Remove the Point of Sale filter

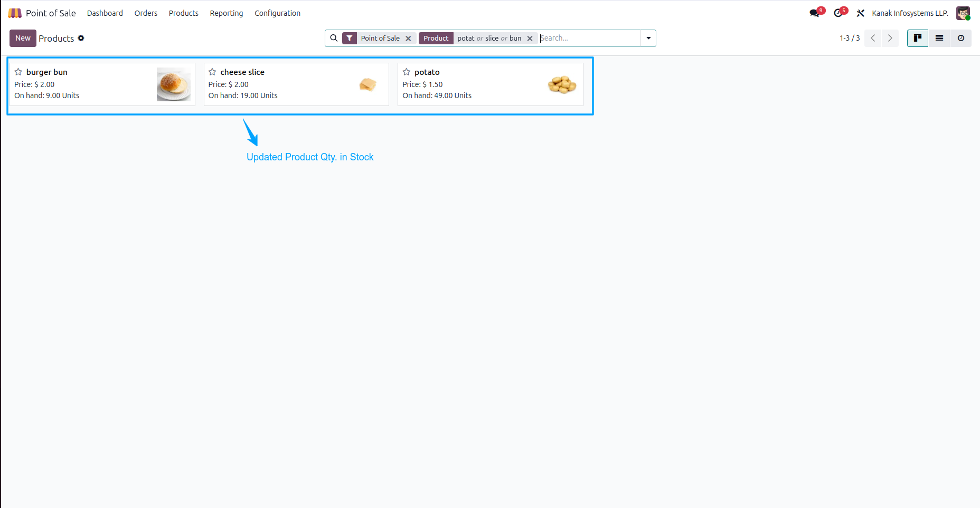pyautogui.click(x=408, y=39)
